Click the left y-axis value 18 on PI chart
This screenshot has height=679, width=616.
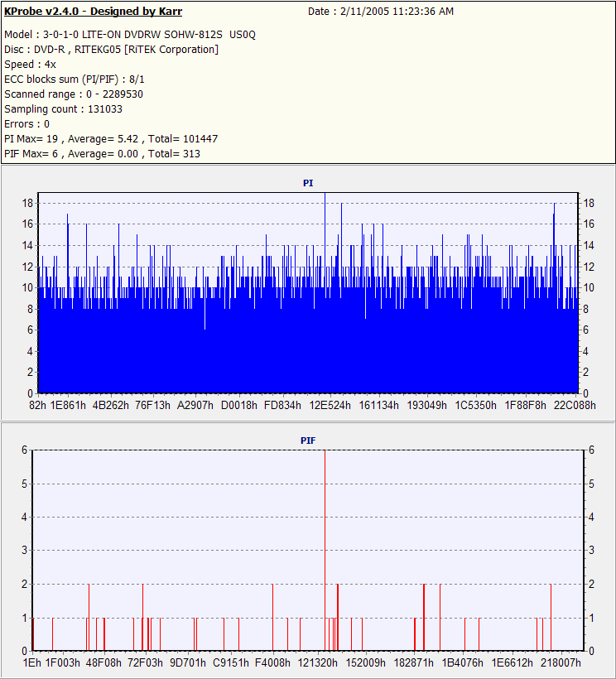point(27,203)
